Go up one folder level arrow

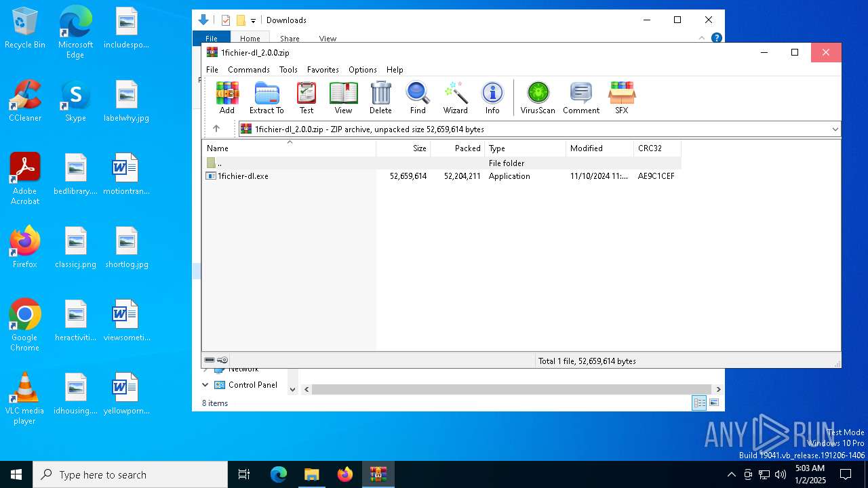[216, 129]
